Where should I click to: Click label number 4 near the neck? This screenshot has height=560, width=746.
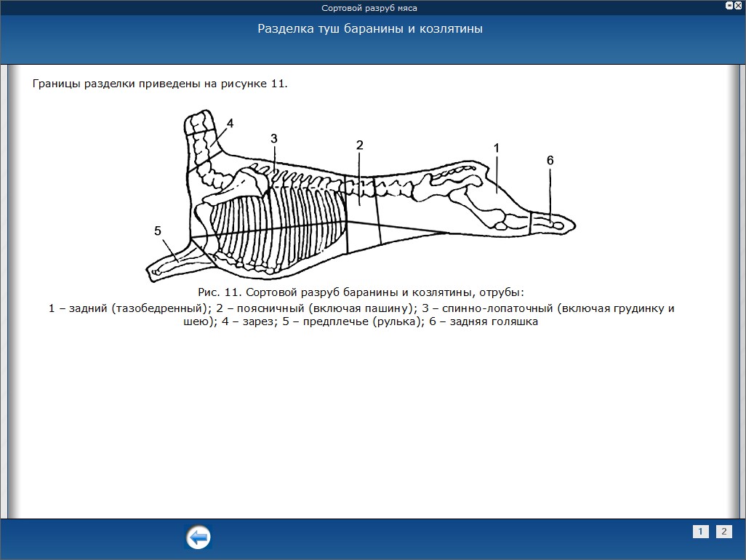(x=230, y=123)
